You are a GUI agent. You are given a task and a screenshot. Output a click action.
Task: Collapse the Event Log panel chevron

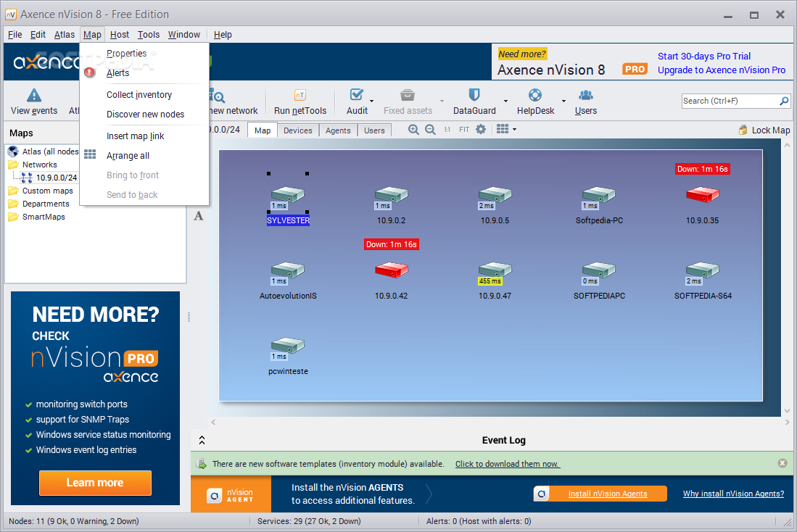202,440
